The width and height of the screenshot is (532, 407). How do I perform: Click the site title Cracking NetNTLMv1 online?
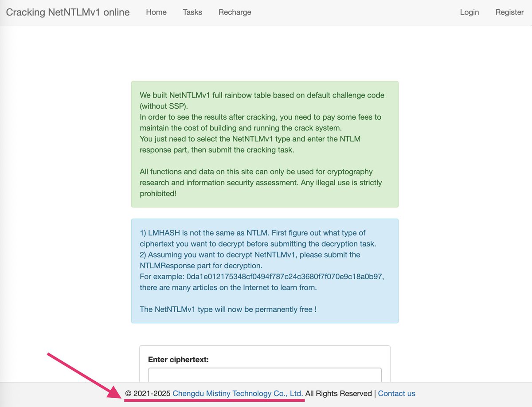(x=67, y=12)
